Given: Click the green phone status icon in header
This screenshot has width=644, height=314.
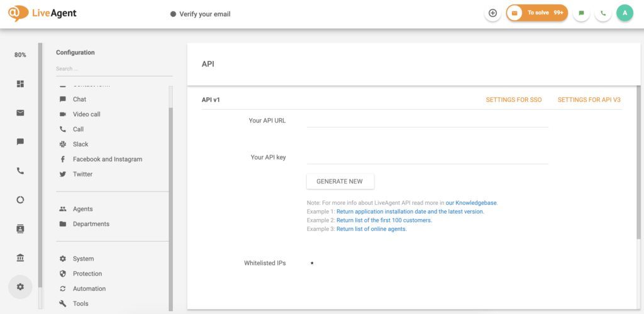Looking at the screenshot, I should pos(603,13).
